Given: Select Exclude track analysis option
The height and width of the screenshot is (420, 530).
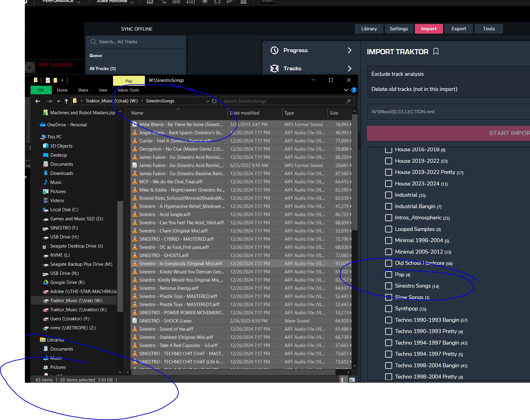Looking at the screenshot, I should tap(397, 74).
